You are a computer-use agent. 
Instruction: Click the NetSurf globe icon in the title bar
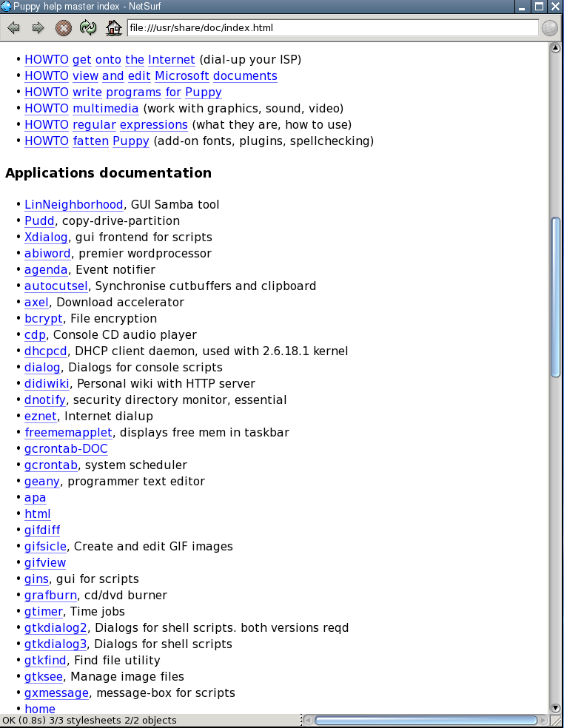pos(6,7)
